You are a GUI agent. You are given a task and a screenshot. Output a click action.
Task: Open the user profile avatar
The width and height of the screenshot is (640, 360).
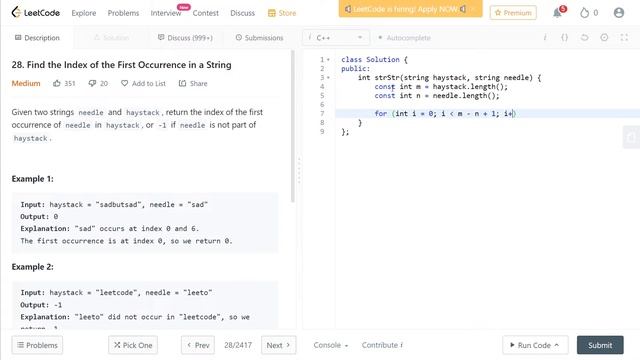click(x=619, y=13)
